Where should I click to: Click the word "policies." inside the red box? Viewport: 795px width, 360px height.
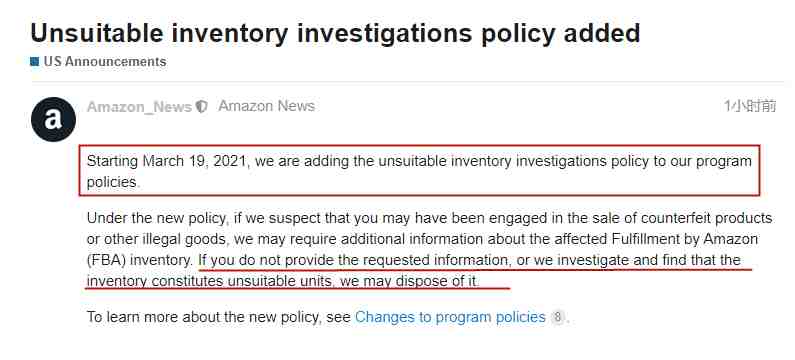coord(113,183)
